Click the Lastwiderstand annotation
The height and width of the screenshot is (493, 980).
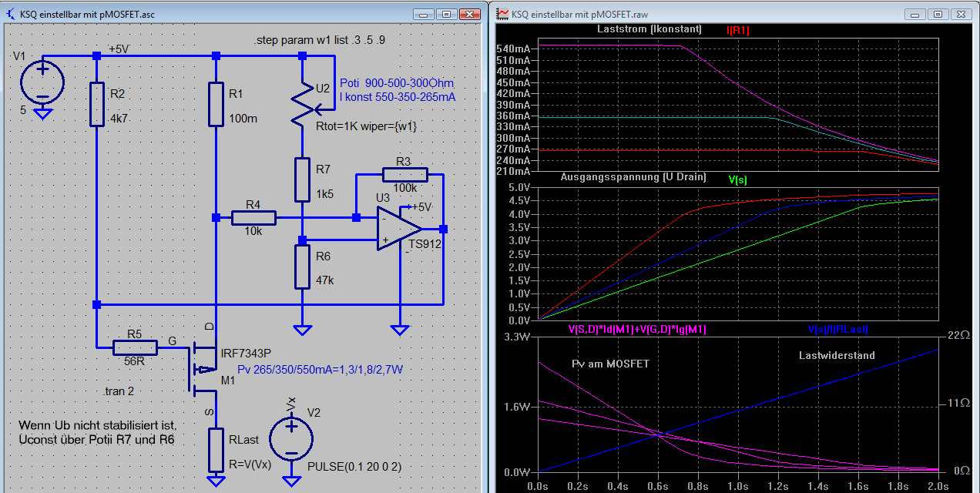click(x=837, y=356)
